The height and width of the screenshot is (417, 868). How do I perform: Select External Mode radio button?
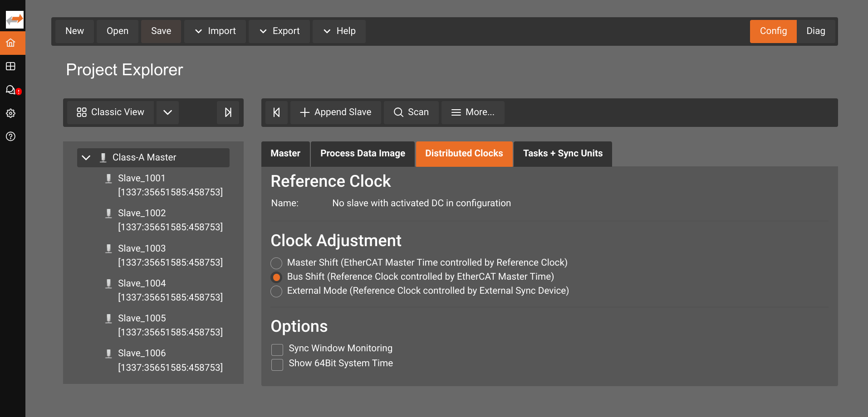pos(276,291)
